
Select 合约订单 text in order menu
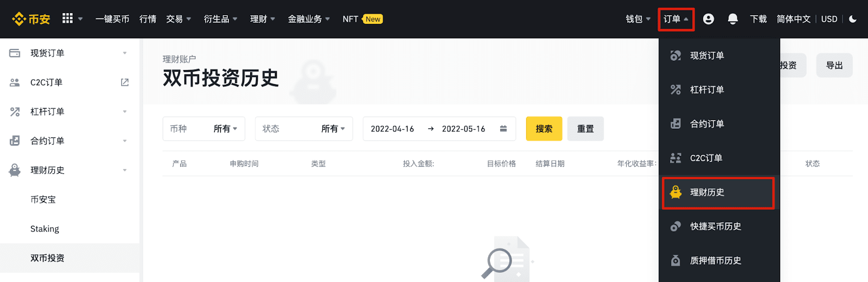[707, 124]
